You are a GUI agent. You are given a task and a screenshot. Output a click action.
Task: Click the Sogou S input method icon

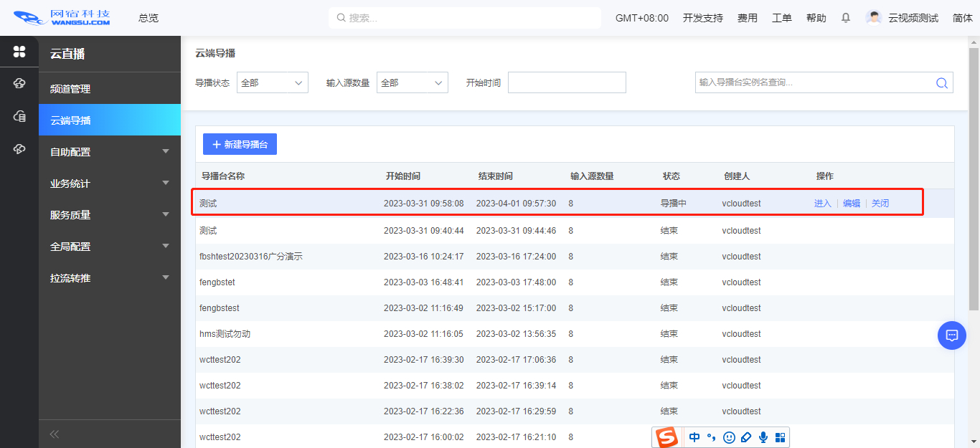coord(667,437)
